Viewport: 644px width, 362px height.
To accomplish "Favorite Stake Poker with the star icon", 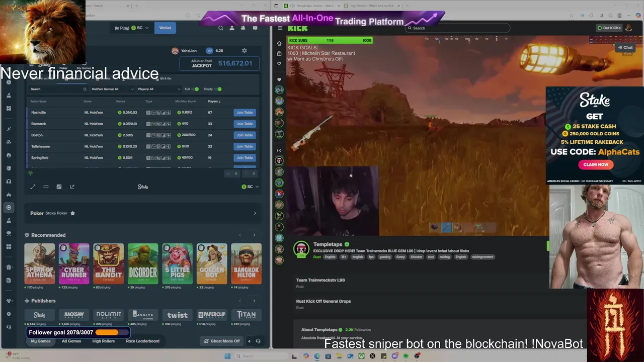I will click(x=72, y=213).
